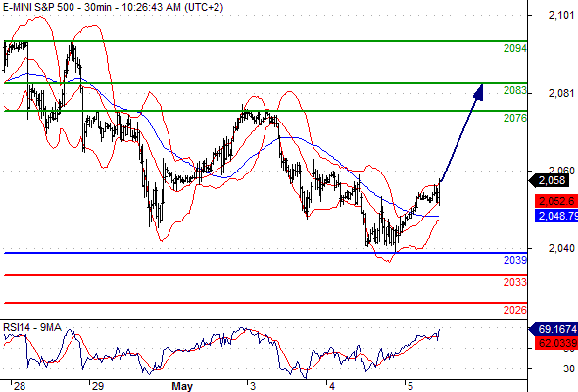
Task: Click the 4 date marker on time axis
Action: tap(332, 386)
